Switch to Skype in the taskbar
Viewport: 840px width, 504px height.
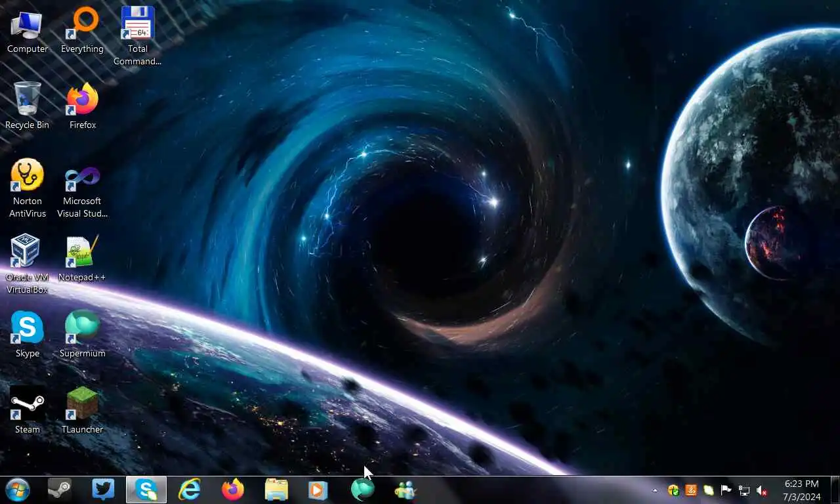click(146, 490)
